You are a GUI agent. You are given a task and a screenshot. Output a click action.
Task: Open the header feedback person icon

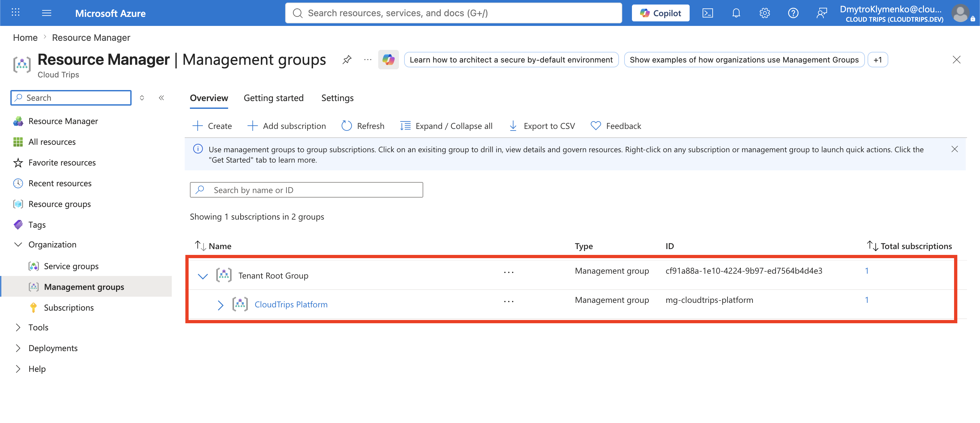click(822, 13)
